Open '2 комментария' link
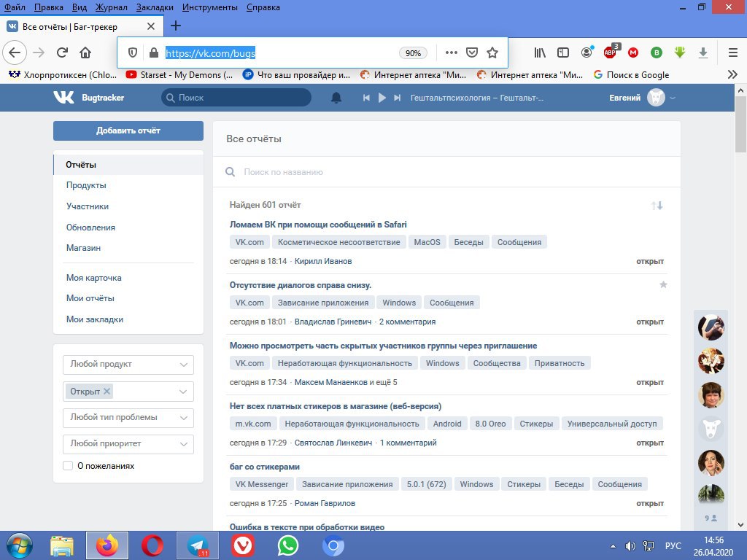Viewport: 747px width, 560px height. [x=407, y=322]
